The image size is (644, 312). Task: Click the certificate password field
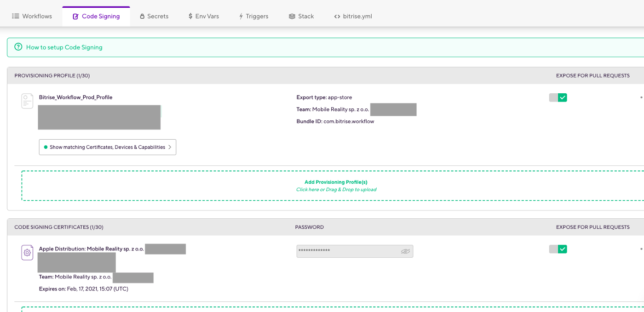(355, 251)
